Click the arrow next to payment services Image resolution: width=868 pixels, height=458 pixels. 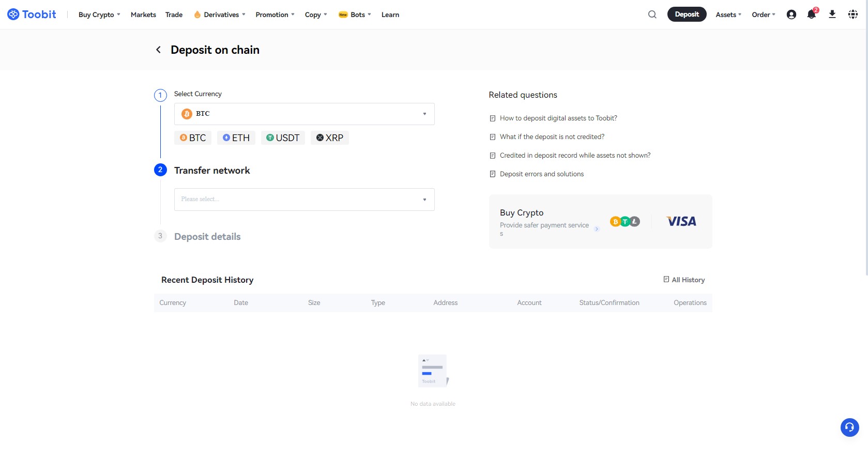pos(597,229)
